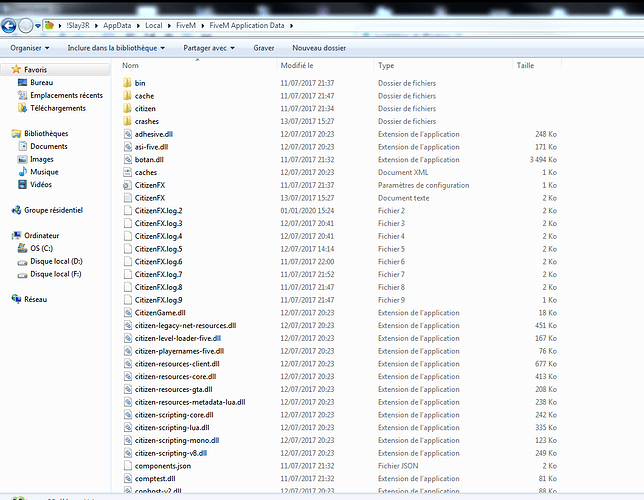The height and width of the screenshot is (500, 644).
Task: Click Disque local (F:) drive icon
Action: tap(22, 274)
